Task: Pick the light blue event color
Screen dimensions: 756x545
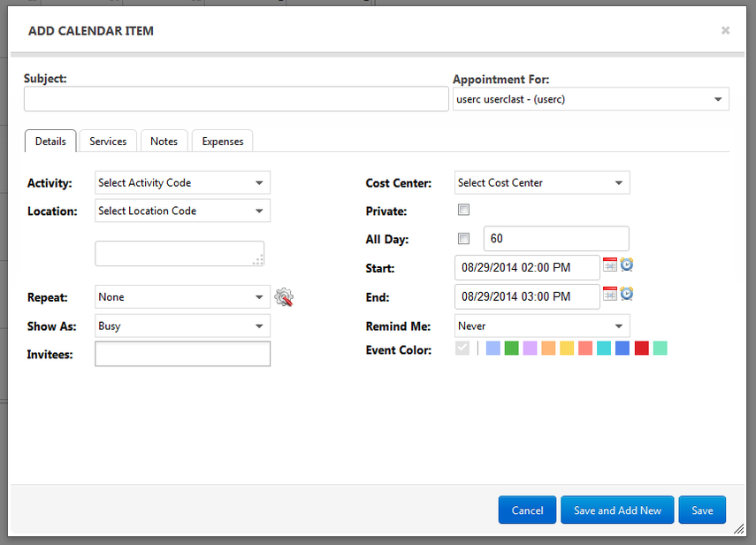Action: tap(493, 348)
